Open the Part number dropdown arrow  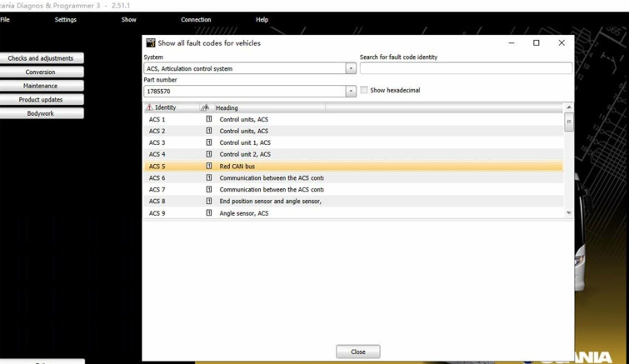(x=351, y=91)
